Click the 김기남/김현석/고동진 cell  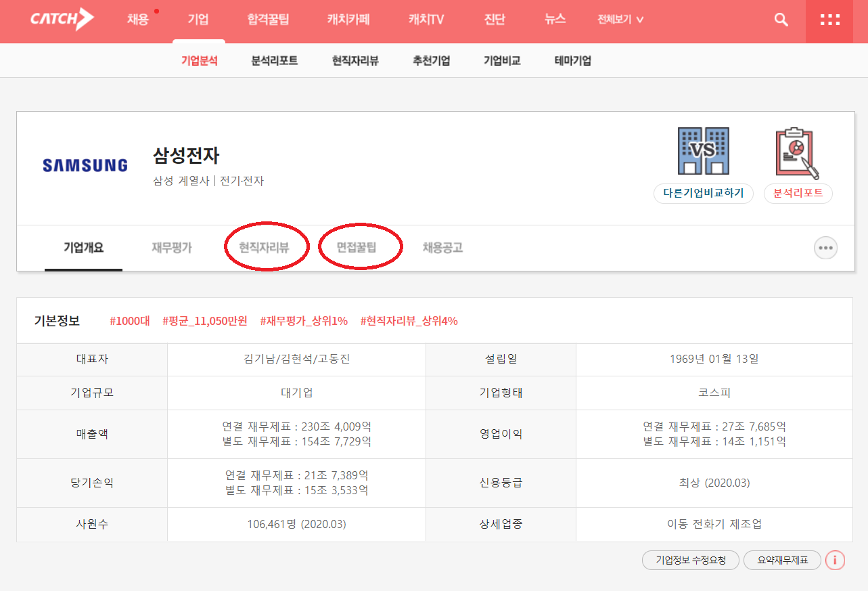pos(296,359)
